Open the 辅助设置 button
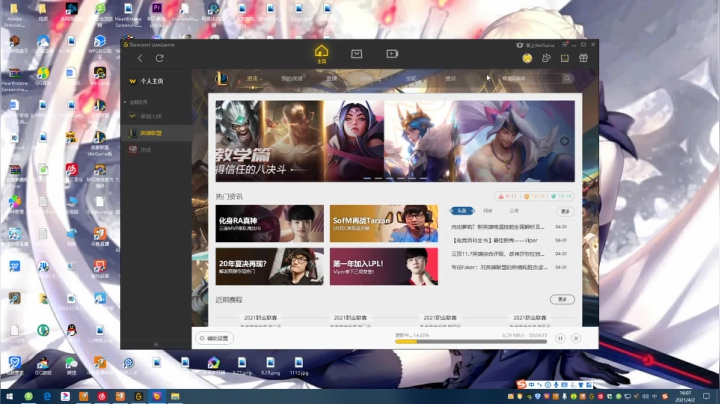Screen dimensions: 720x404 (214, 338)
